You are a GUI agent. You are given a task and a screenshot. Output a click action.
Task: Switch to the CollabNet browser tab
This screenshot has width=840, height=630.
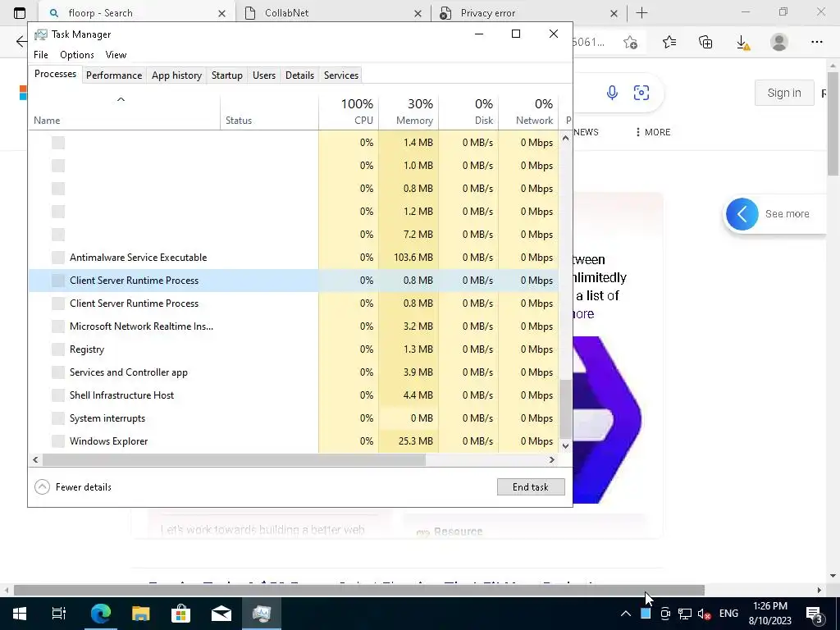coord(332,13)
